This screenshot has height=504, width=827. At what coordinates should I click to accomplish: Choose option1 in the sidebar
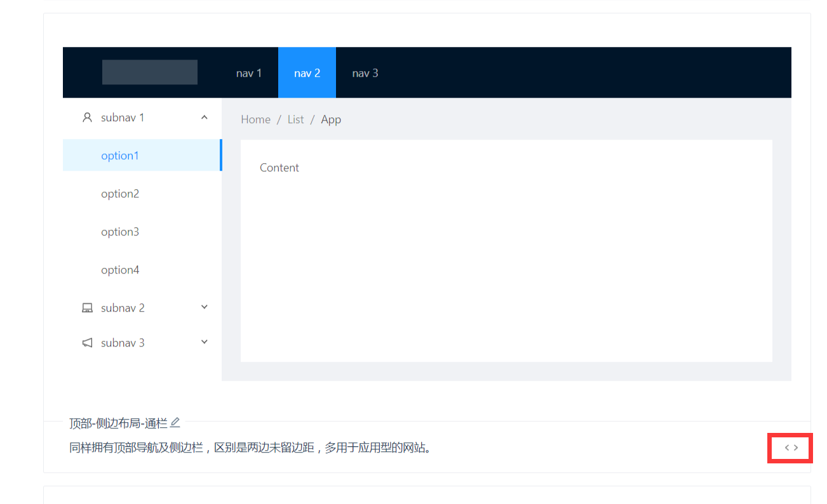coord(142,156)
